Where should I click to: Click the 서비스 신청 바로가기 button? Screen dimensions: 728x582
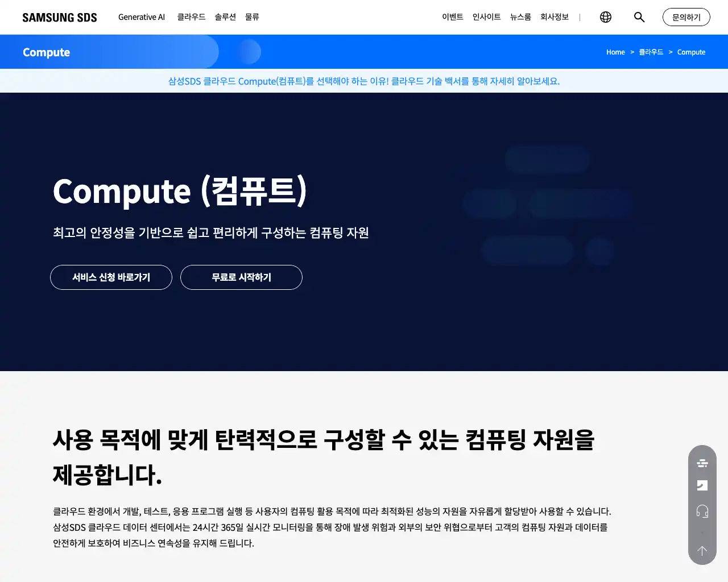point(111,277)
